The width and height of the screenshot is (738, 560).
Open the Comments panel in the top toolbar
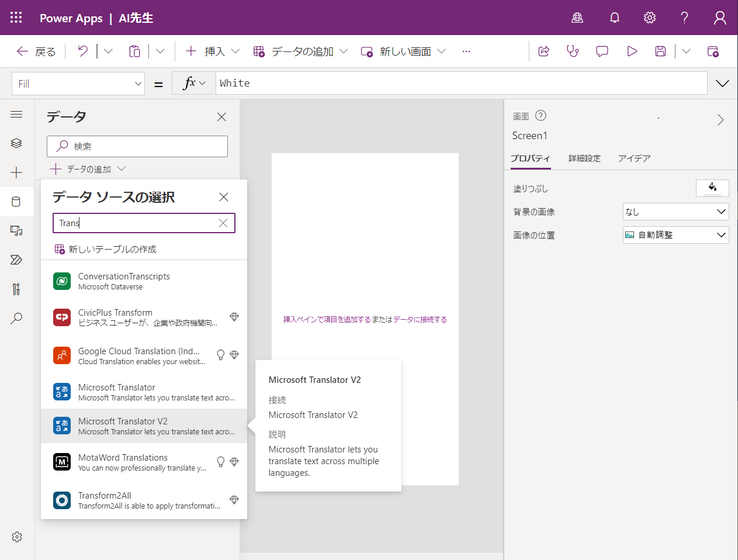pos(602,51)
